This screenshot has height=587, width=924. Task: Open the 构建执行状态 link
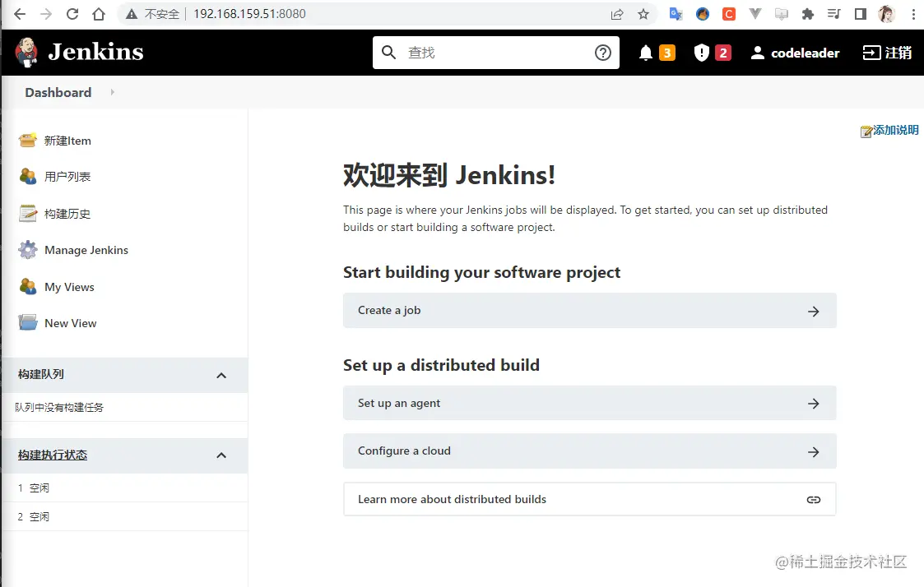[x=53, y=455]
